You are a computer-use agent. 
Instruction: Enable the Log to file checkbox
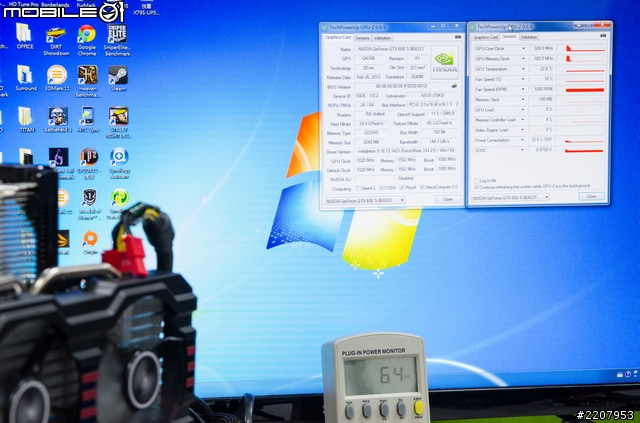point(476,180)
